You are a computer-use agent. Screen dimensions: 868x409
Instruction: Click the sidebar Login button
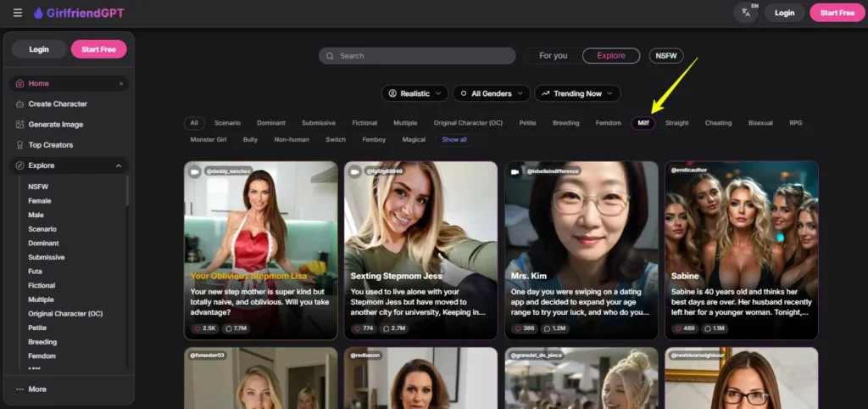tap(39, 49)
